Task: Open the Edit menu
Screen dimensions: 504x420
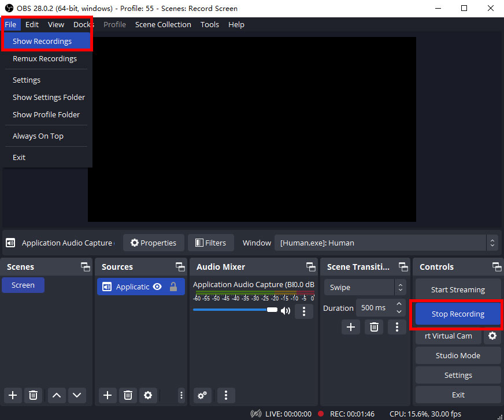Action: [32, 24]
